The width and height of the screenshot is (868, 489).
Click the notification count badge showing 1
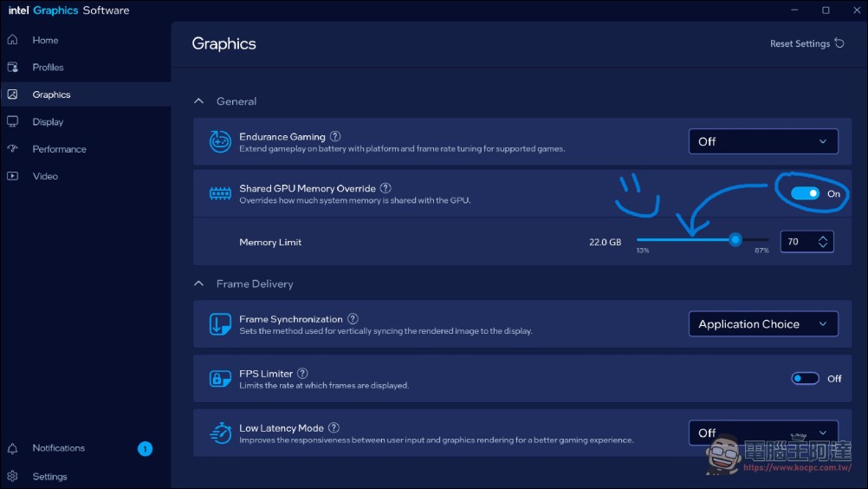(145, 448)
